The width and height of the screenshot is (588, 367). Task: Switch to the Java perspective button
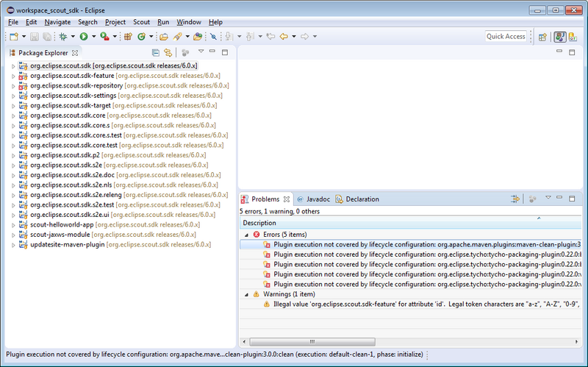[x=560, y=37]
